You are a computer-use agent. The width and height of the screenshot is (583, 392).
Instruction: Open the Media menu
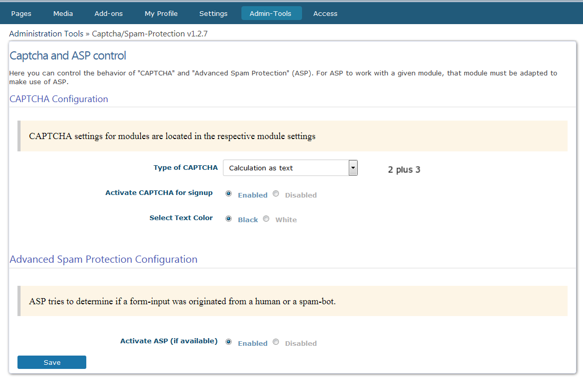click(63, 14)
